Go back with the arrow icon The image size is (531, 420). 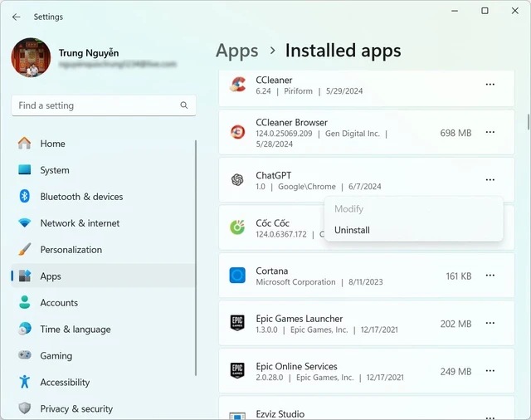(16, 17)
